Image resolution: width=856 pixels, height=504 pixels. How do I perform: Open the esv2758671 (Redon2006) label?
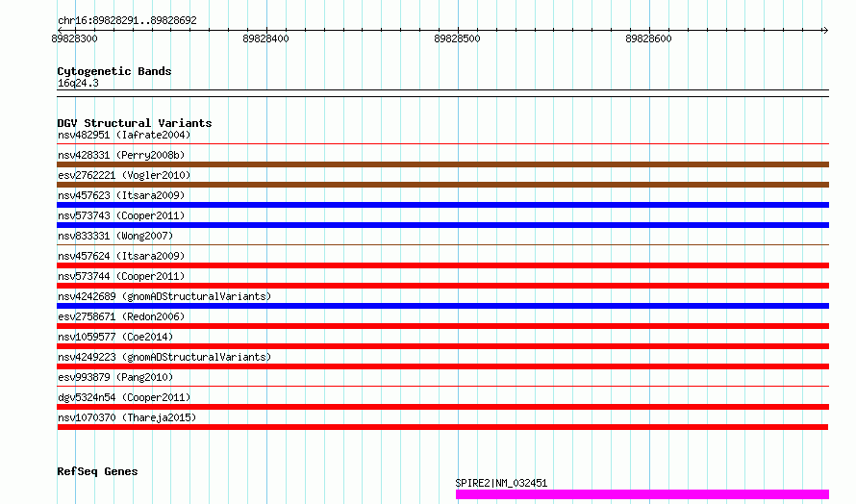click(x=121, y=316)
